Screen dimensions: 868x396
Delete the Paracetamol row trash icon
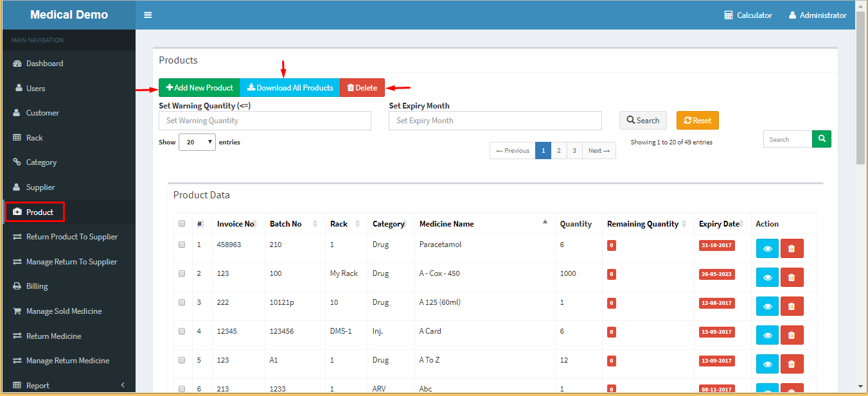[792, 248]
